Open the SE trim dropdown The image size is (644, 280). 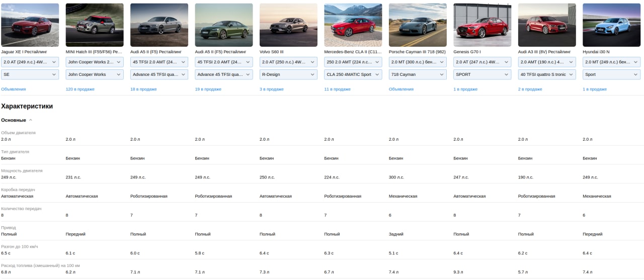pyautogui.click(x=30, y=74)
